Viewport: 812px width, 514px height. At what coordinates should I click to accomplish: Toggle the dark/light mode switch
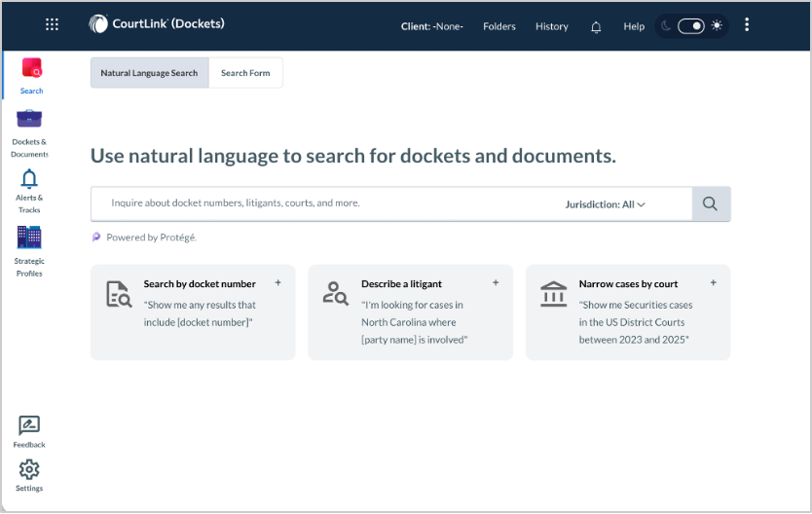point(691,26)
